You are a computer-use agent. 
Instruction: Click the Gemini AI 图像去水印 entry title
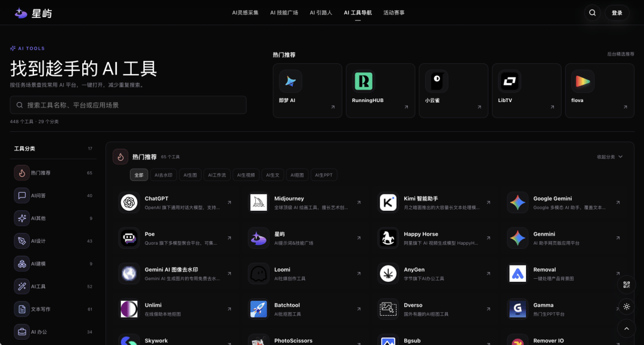[x=171, y=270]
